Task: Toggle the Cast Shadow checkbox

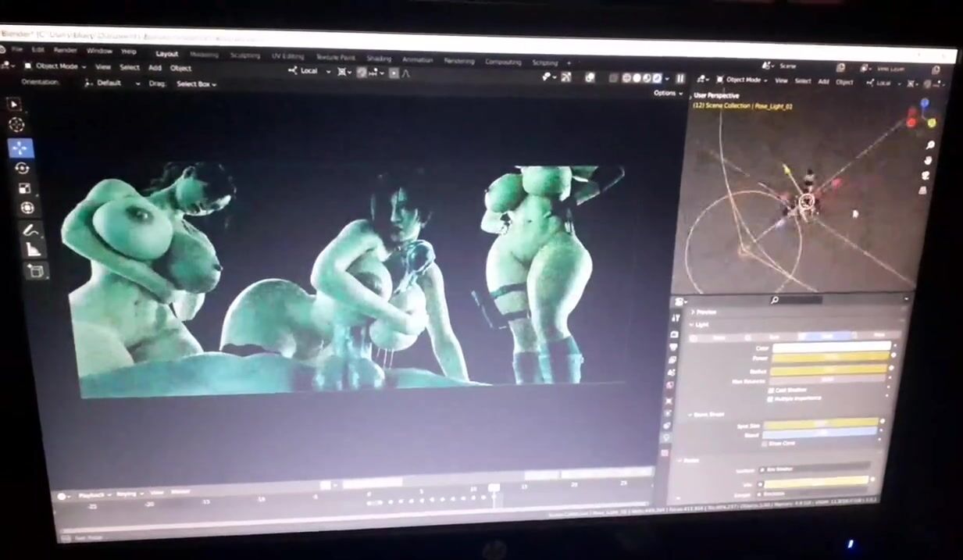Action: tap(771, 390)
